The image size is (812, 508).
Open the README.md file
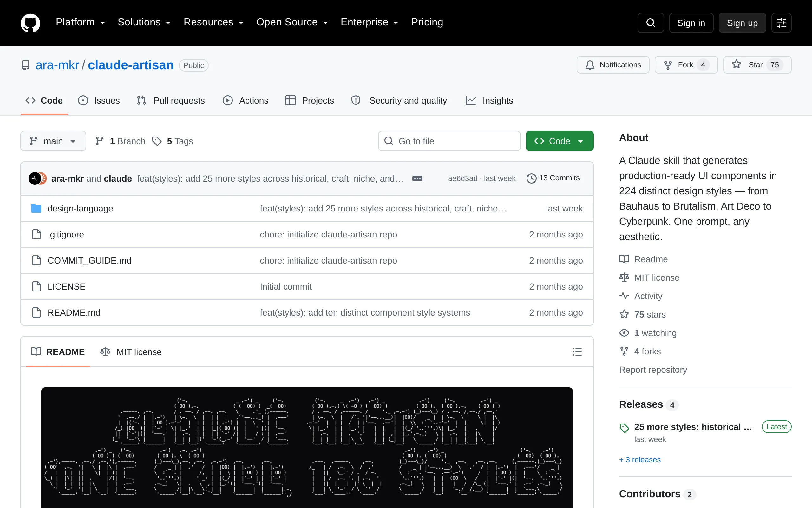click(x=74, y=312)
